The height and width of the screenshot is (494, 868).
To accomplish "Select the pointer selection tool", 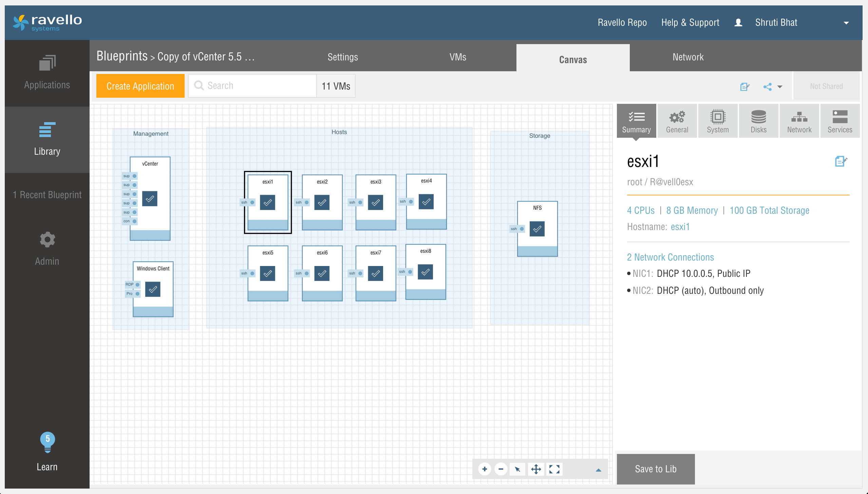I will 517,469.
